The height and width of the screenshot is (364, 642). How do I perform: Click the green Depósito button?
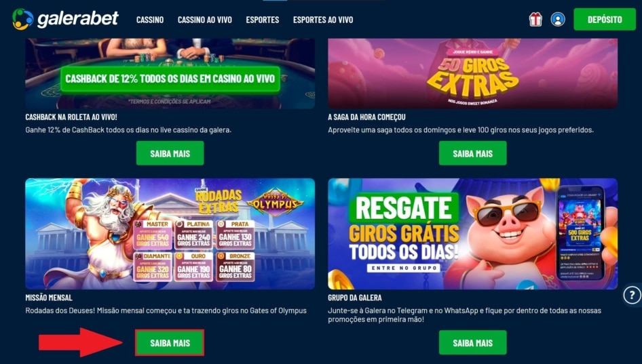tap(605, 19)
